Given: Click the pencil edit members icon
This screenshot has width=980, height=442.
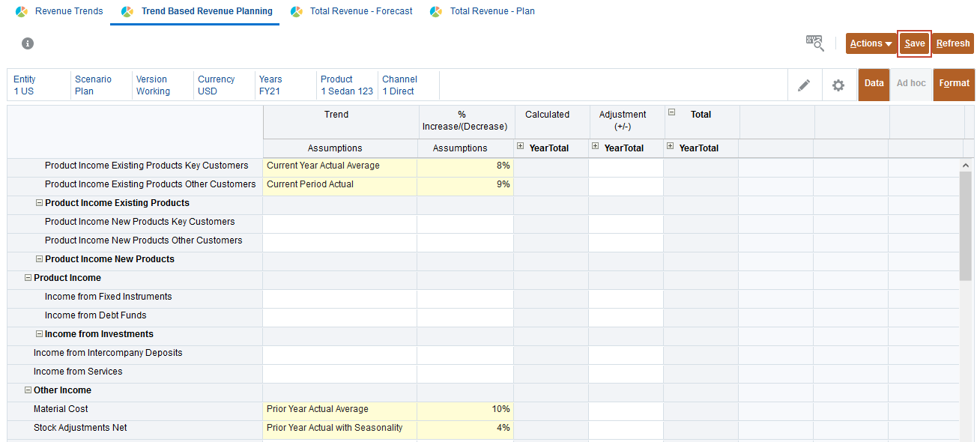Looking at the screenshot, I should (x=804, y=85).
